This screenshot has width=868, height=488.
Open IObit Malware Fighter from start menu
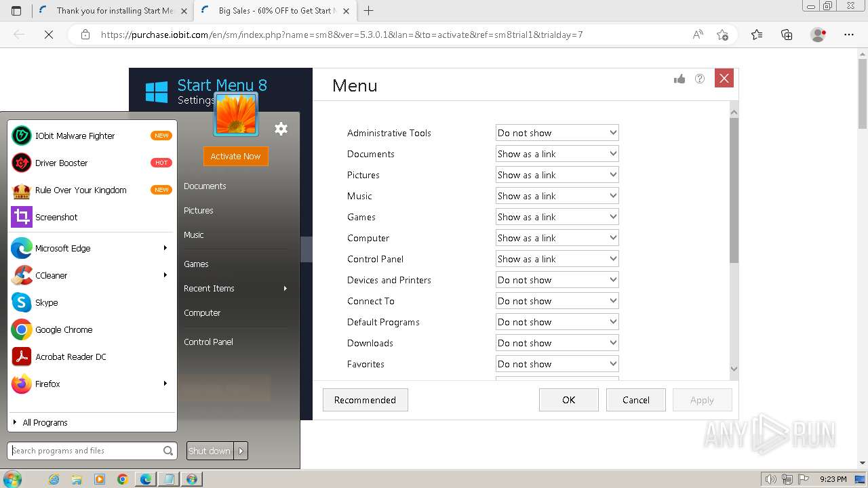pos(92,136)
